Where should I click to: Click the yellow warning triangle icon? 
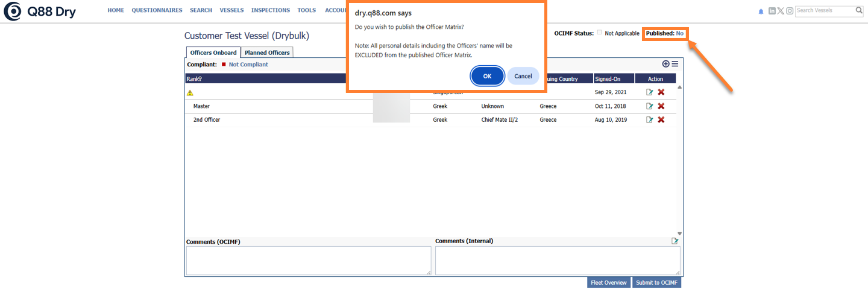tap(190, 93)
